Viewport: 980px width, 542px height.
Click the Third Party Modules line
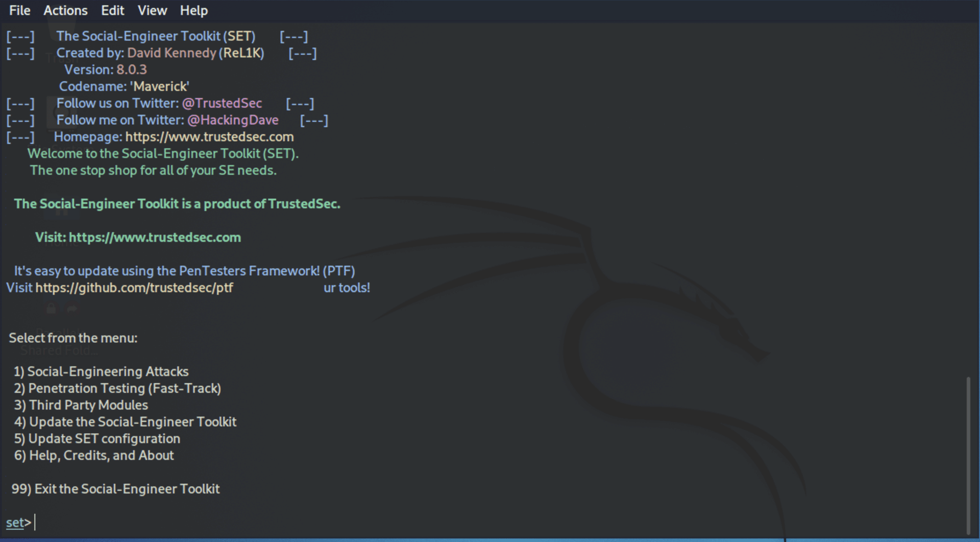pos(81,405)
